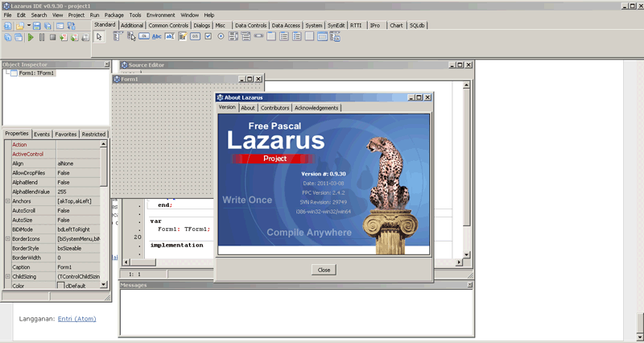Save the current file with floppy icon

36,26
